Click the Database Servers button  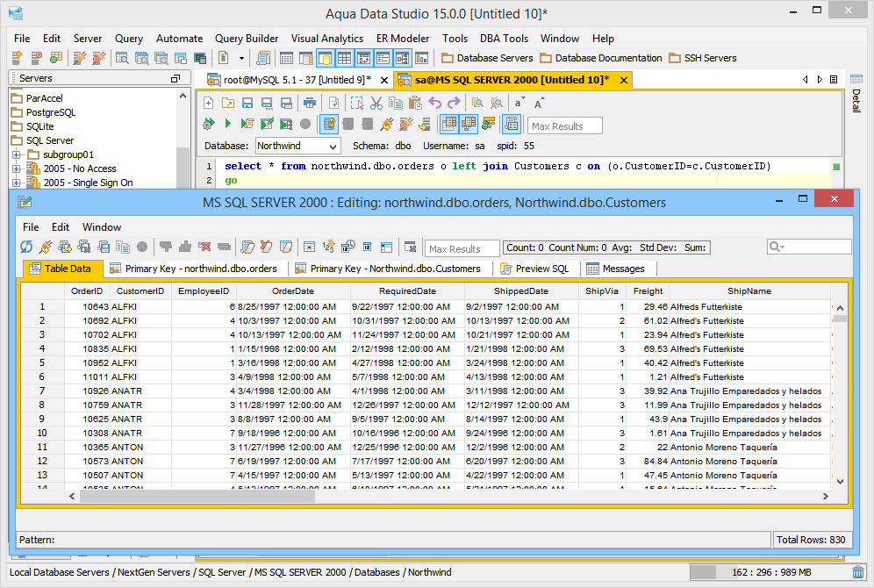click(487, 58)
